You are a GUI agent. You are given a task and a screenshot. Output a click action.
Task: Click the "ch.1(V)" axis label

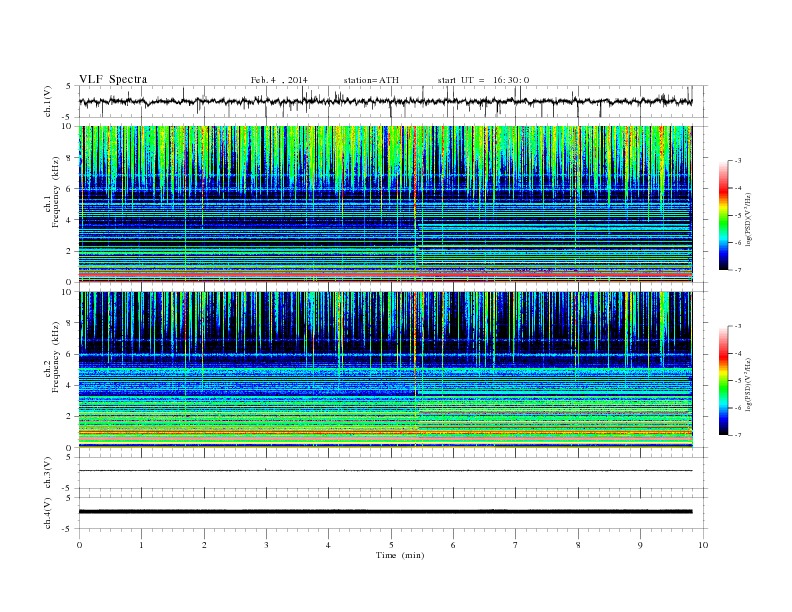pos(48,101)
